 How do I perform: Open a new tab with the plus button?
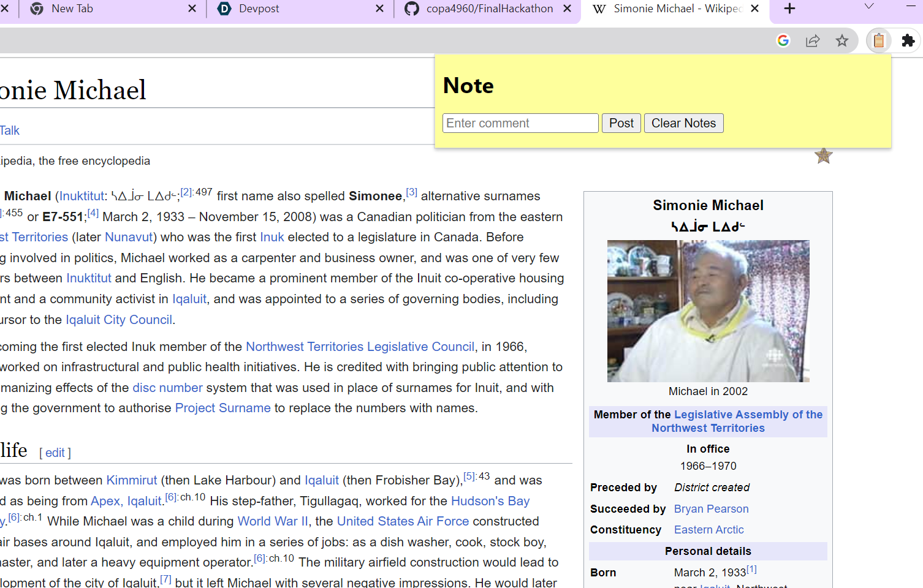(x=789, y=9)
